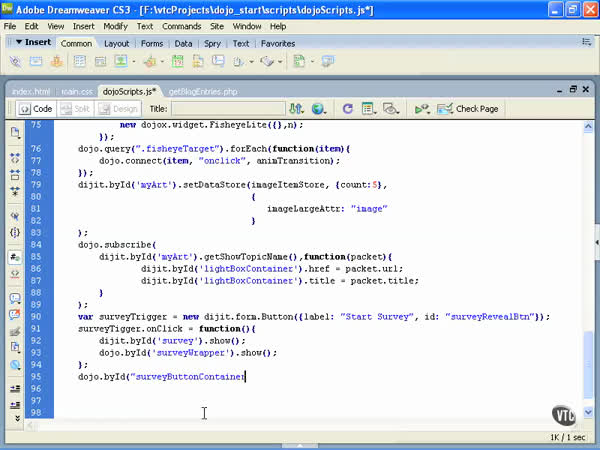Image resolution: width=600 pixels, height=450 pixels.
Task: Collapse the Insert panel triangle
Action: pyautogui.click(x=18, y=43)
